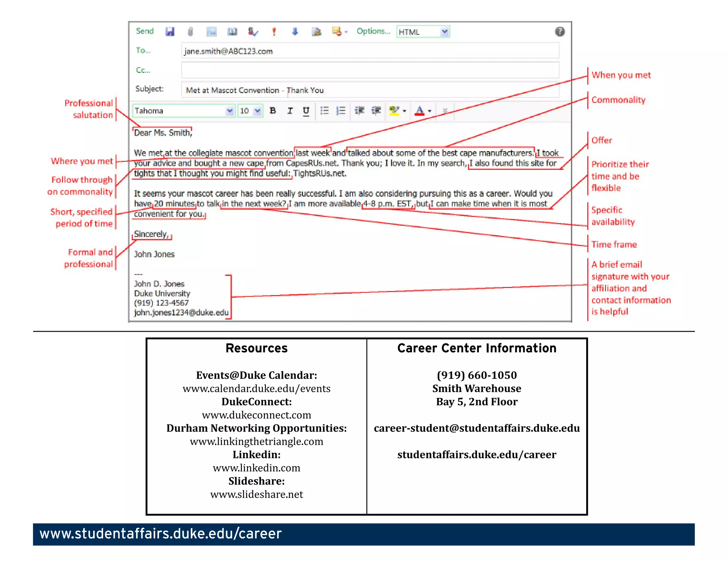Click the Options... menu item
The width and height of the screenshot is (728, 562).
coord(373,31)
